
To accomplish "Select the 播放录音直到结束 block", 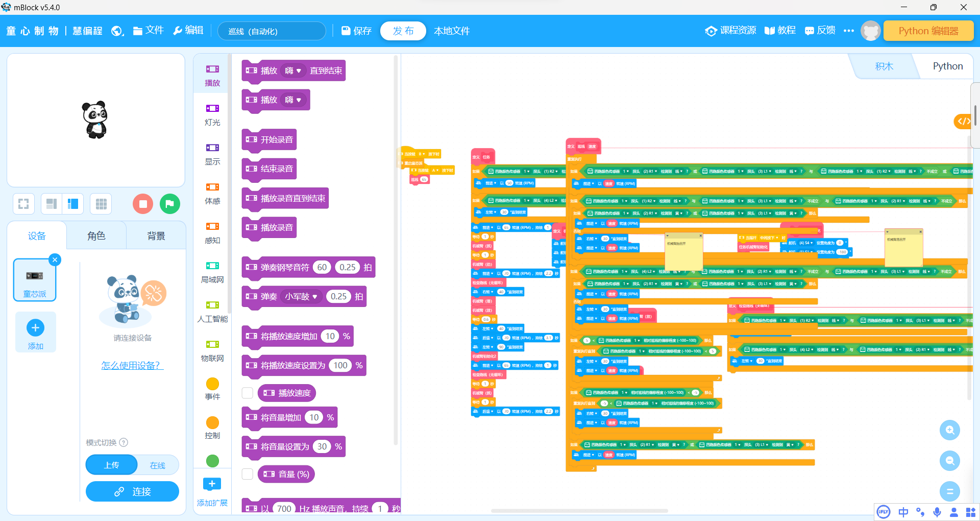I will point(285,198).
